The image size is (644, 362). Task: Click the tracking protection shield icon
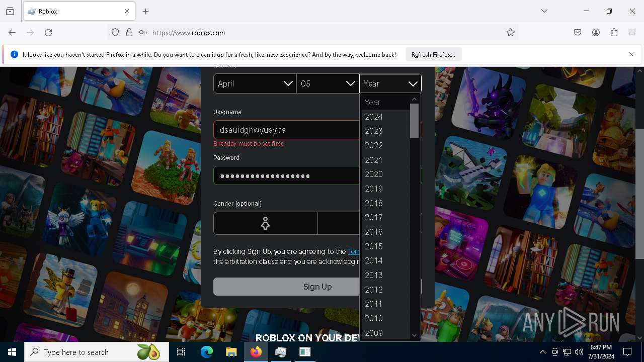(115, 33)
